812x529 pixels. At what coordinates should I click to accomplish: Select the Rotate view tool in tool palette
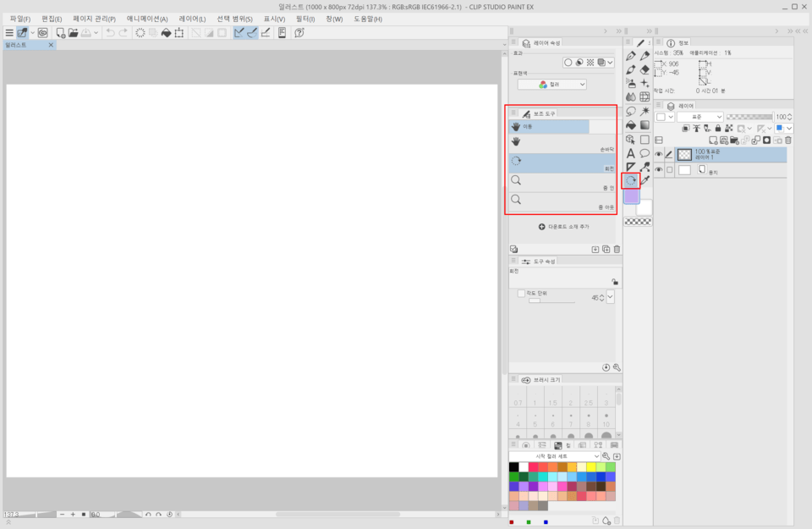[631, 180]
